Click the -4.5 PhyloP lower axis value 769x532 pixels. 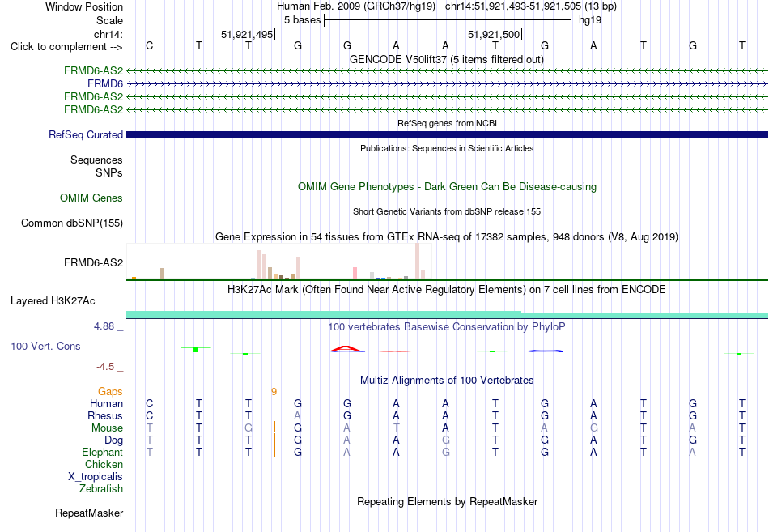tap(105, 367)
